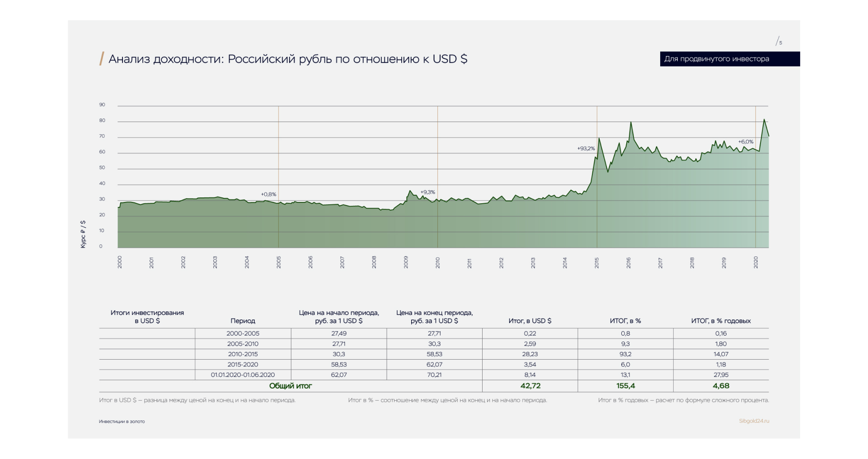Click the "Период" column header
This screenshot has height=459, width=868.
tap(243, 321)
